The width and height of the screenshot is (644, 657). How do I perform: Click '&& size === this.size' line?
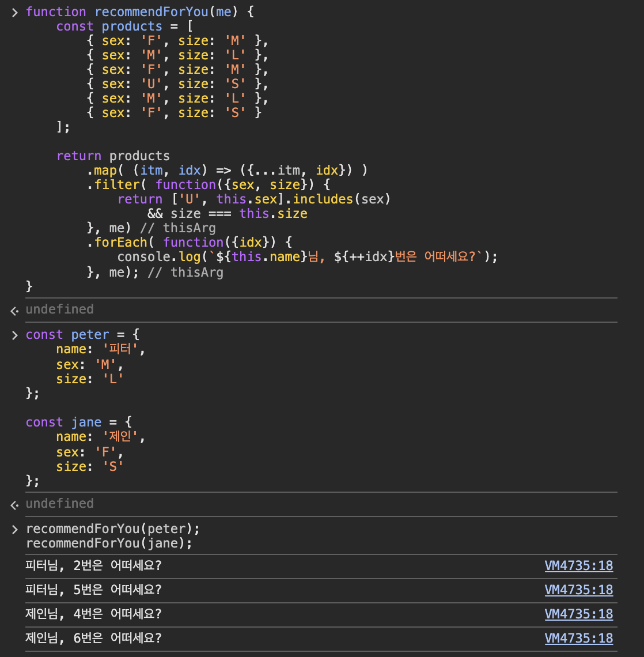[228, 214]
